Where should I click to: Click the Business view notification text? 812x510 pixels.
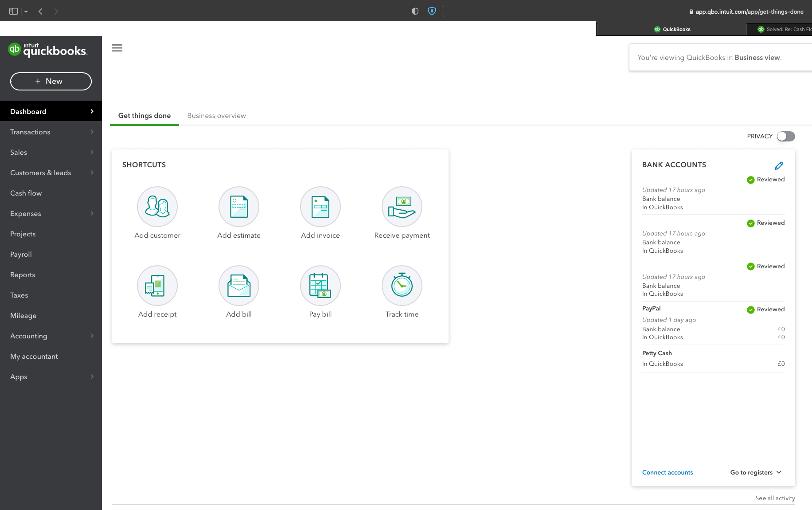pyautogui.click(x=710, y=58)
